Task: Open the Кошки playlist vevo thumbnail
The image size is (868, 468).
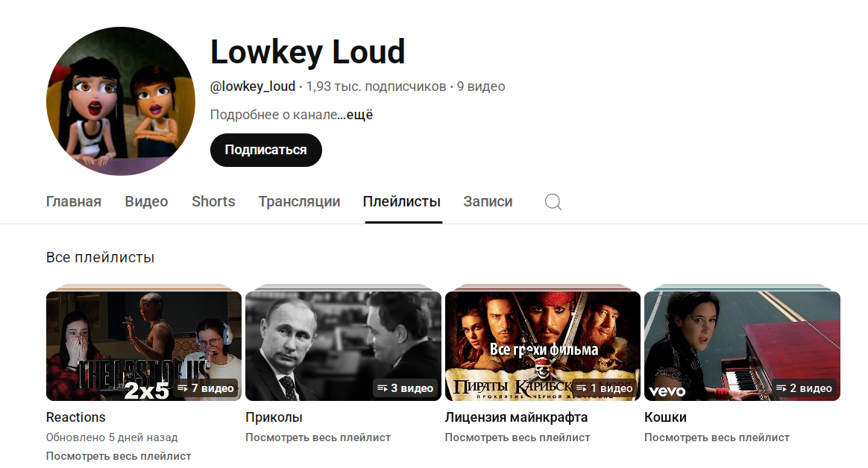Action: pos(742,346)
